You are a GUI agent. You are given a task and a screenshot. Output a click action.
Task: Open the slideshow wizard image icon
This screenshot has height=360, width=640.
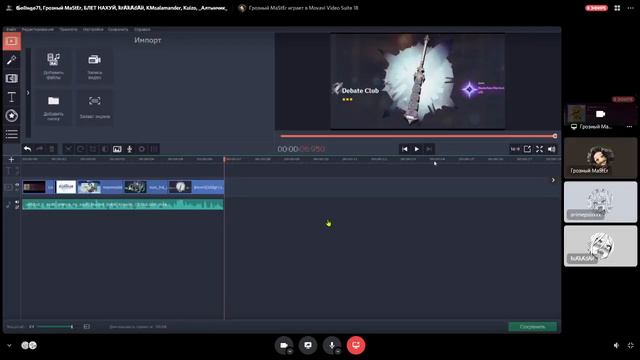click(117, 149)
